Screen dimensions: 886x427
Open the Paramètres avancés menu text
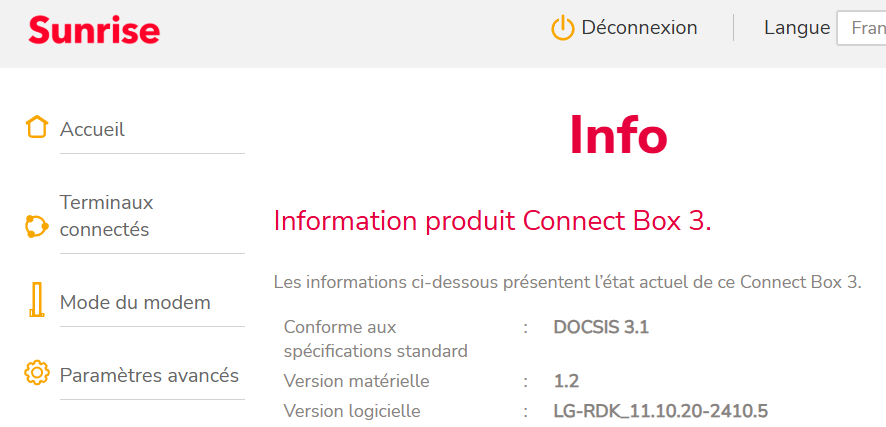click(x=149, y=376)
